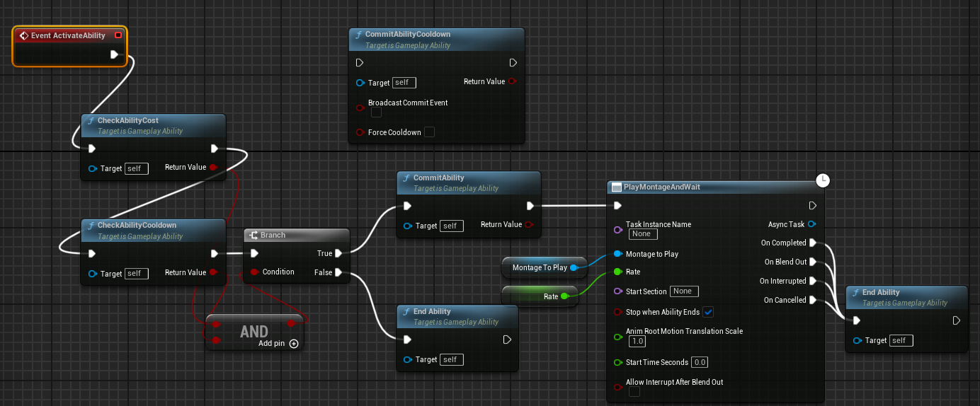Click the Branch node True output pin
The width and height of the screenshot is (980, 406).
(x=338, y=253)
